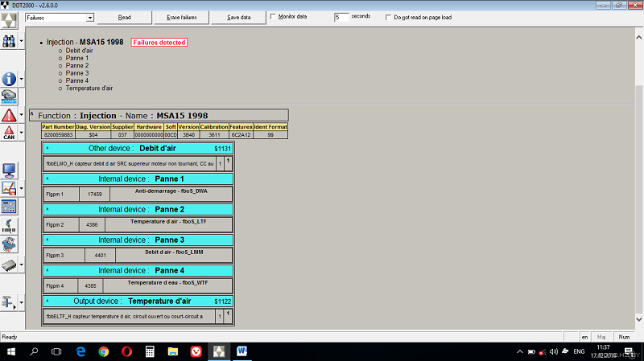Viewport: 644px width, 361px height.
Task: Collapse the Other device Debit d'air header
Action: [47, 148]
